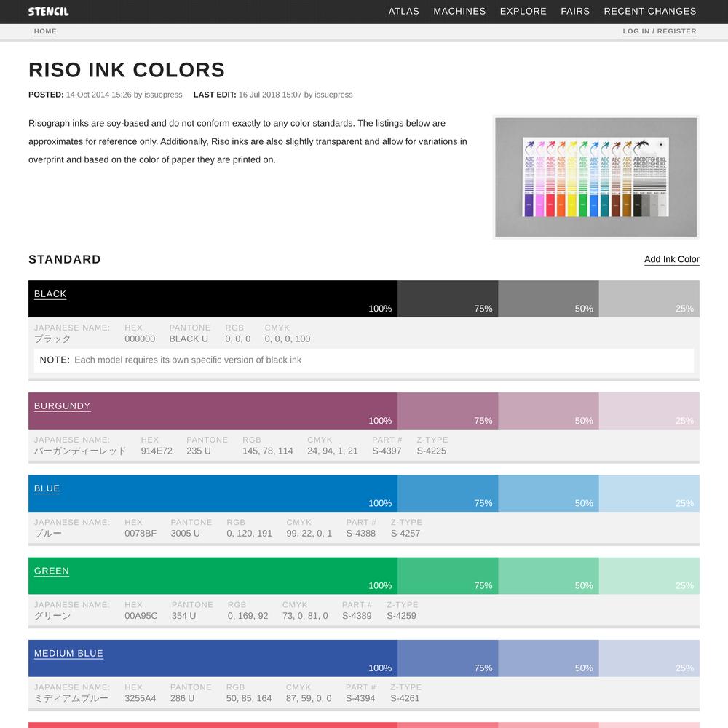Viewport: 728px width, 728px height.
Task: Select the Black 75% swatch
Action: (448, 298)
